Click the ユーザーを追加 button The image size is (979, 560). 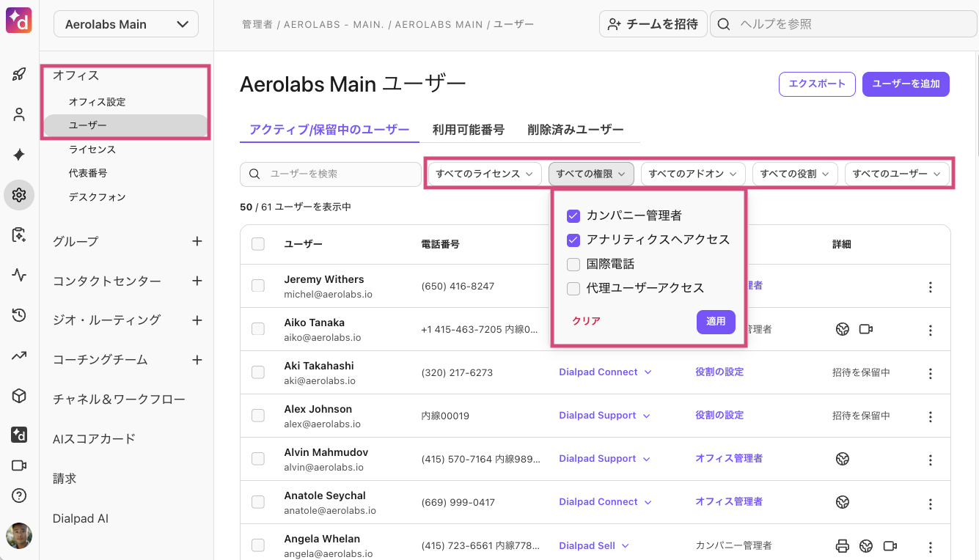[906, 84]
